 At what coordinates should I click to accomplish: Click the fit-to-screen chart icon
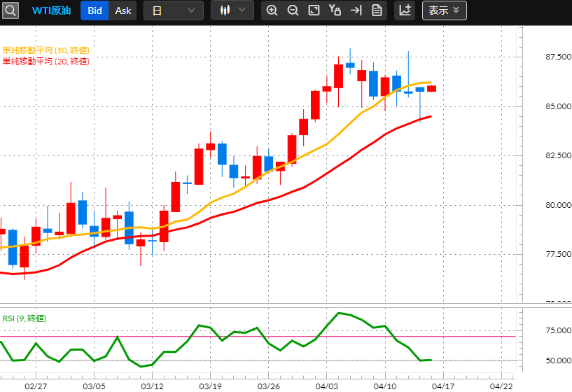pyautogui.click(x=314, y=10)
